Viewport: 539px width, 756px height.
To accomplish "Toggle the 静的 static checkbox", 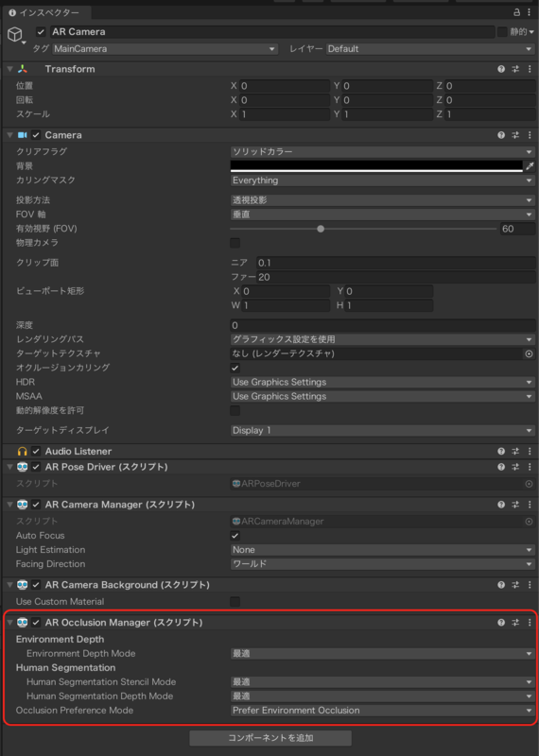I will [x=502, y=32].
